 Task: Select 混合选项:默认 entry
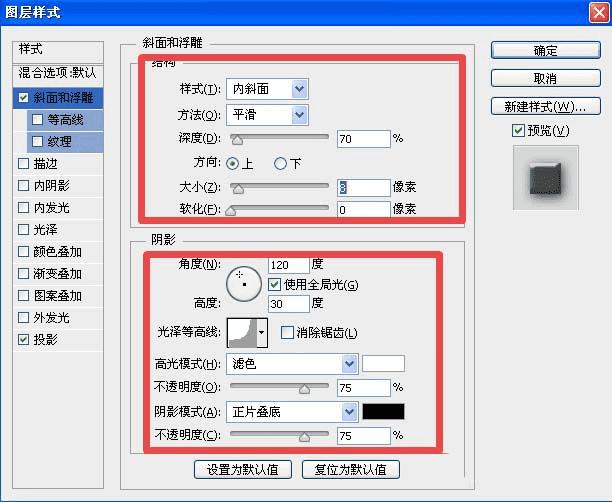58,75
